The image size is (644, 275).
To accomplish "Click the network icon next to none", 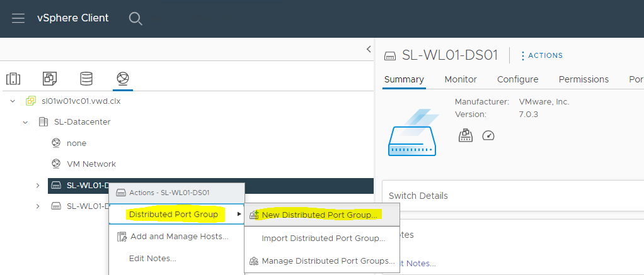I will click(56, 143).
